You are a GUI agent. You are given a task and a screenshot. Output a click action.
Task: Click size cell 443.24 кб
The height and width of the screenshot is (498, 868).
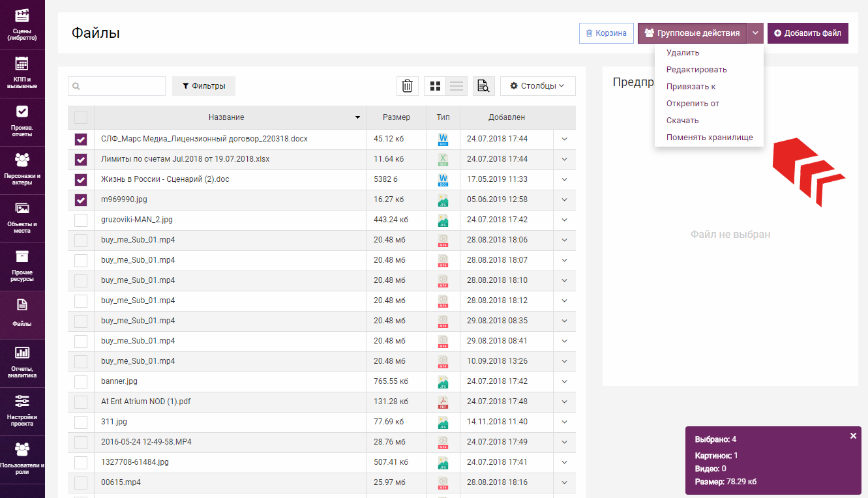click(391, 220)
